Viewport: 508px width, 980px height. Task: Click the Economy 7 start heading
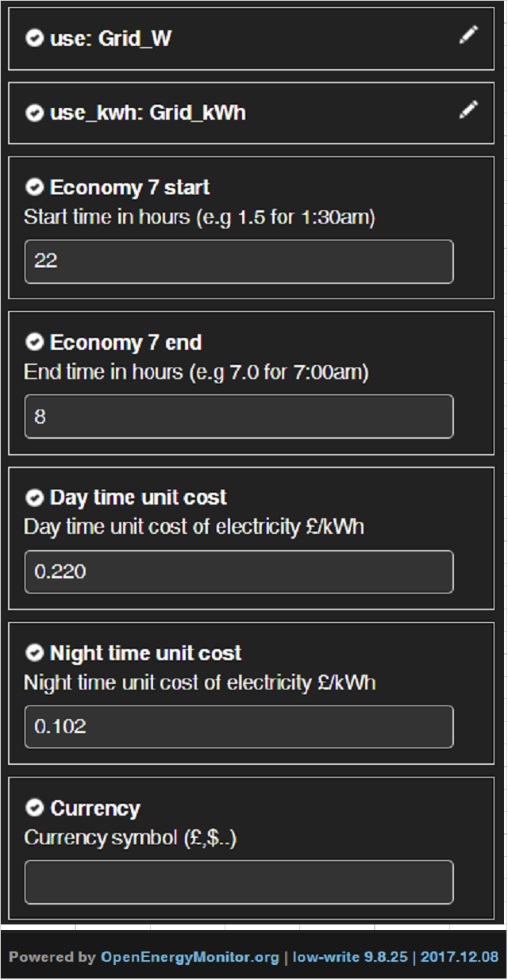[129, 187]
